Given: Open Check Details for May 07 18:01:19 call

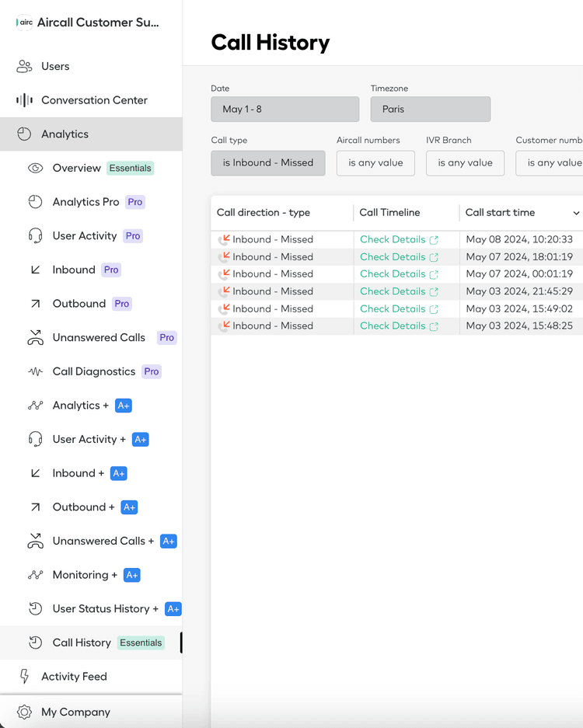Looking at the screenshot, I should (x=393, y=257).
